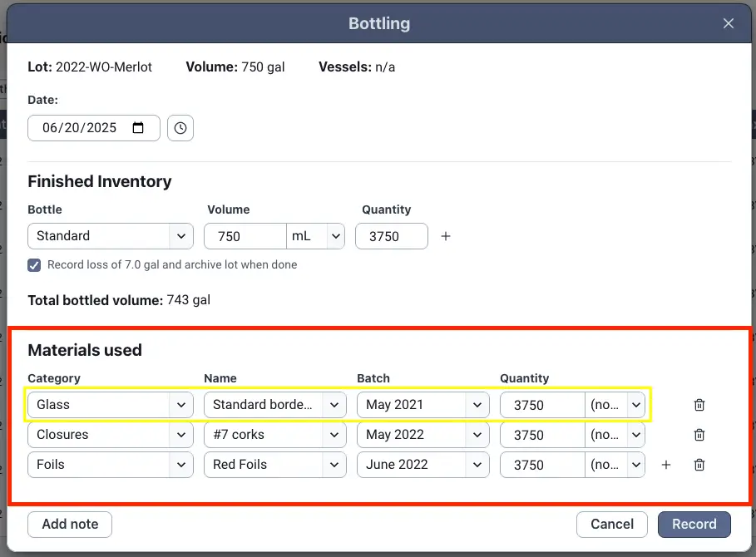Open the May 2022 batch dropdown
Viewport: 756px width, 557px height.
[x=422, y=435]
